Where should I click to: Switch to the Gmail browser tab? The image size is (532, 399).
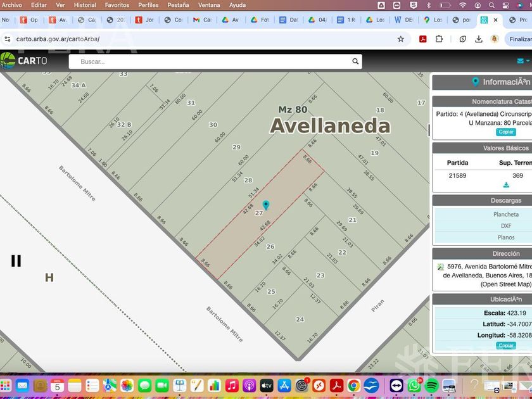[x=201, y=20]
